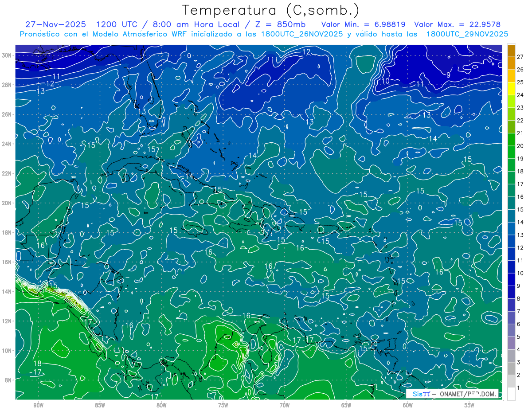Click the 8N latitude axis label
Image resolution: width=532 pixels, height=411 pixels.
tap(9, 380)
